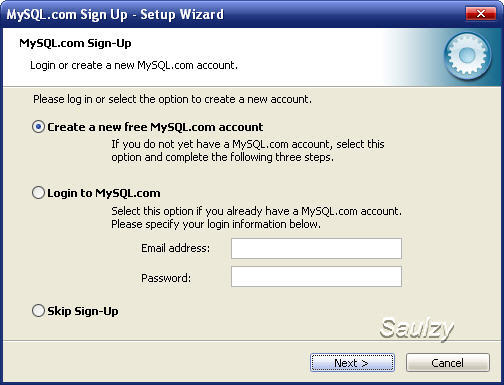Click the 'Password:' label
The width and height of the screenshot is (504, 385).
pos(166,278)
